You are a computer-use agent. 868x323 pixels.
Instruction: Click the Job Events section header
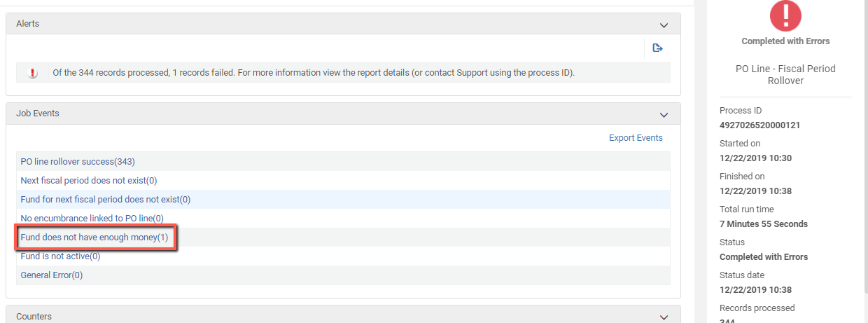(x=343, y=114)
